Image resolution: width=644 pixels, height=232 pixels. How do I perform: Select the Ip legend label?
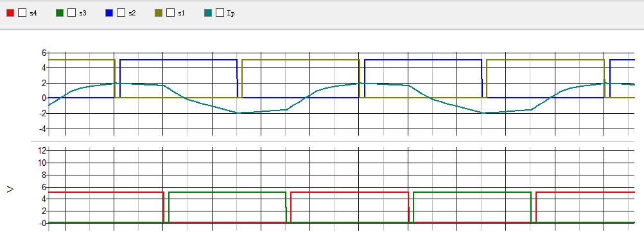point(231,13)
